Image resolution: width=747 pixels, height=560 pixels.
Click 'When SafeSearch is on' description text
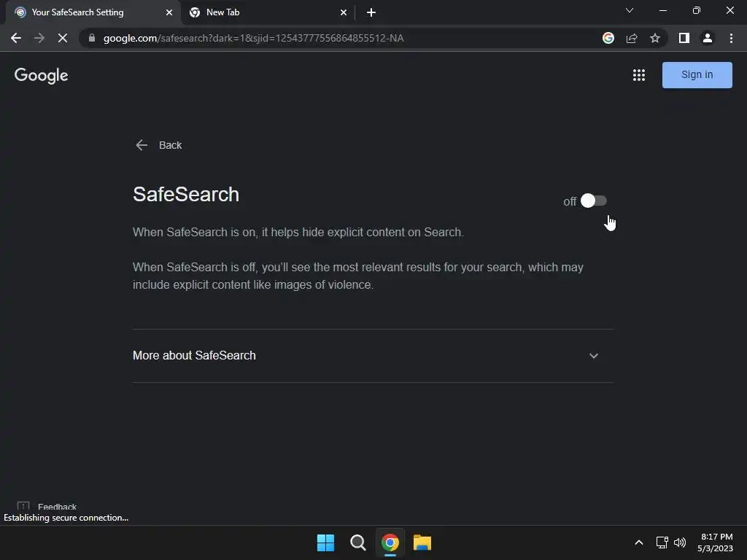298,233
